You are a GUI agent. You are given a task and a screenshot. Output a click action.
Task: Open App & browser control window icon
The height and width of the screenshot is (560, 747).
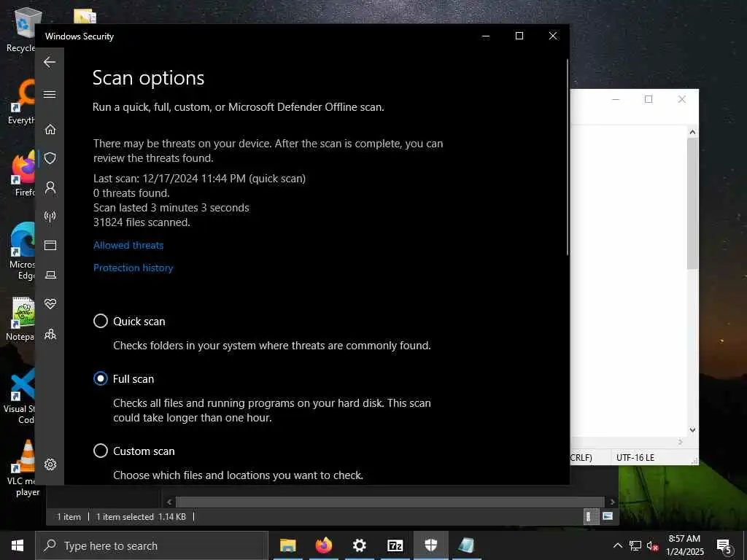pos(50,245)
